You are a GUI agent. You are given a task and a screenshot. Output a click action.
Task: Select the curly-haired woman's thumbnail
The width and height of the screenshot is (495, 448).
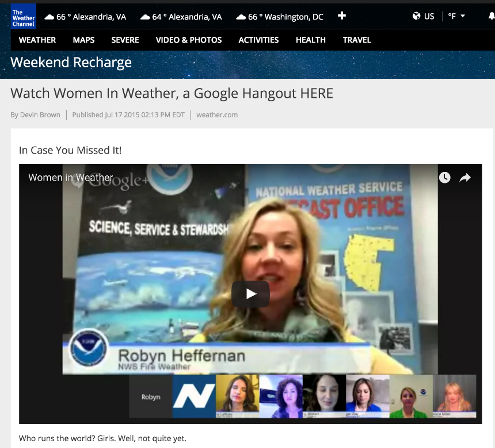pos(281,397)
